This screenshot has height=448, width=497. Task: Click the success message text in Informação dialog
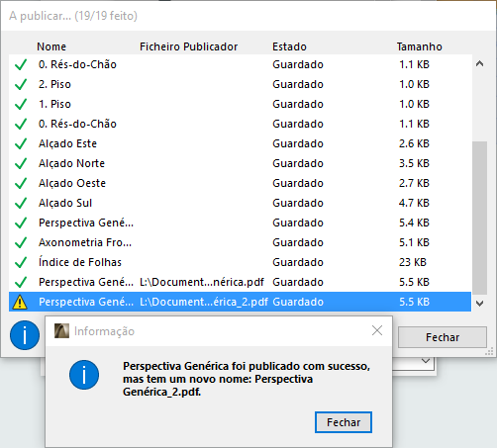[247, 379]
